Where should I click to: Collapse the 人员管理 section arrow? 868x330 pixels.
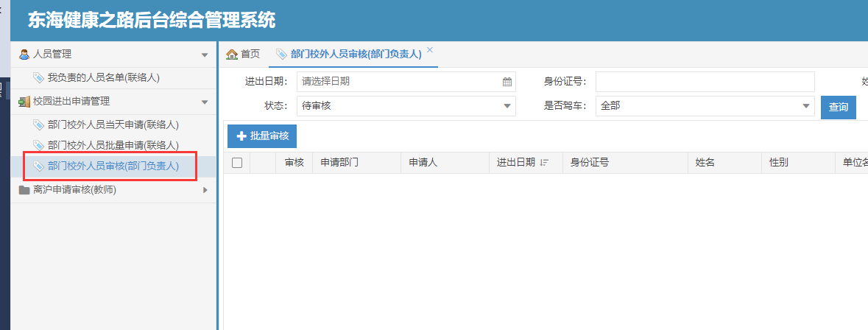coord(205,55)
